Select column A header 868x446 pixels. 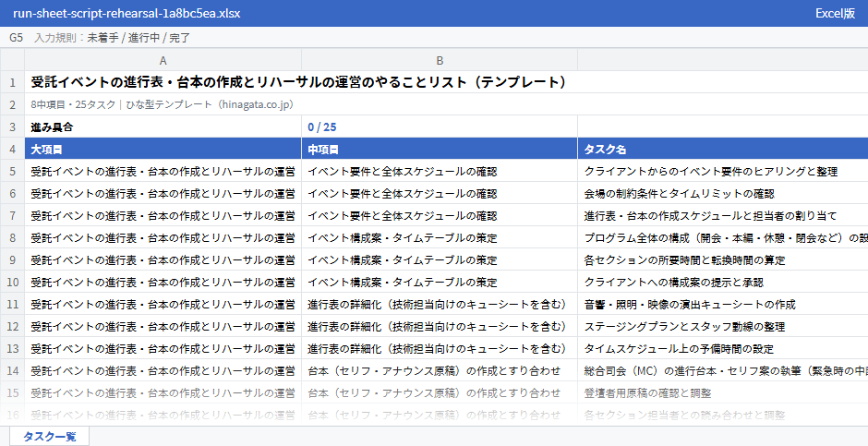[163, 60]
